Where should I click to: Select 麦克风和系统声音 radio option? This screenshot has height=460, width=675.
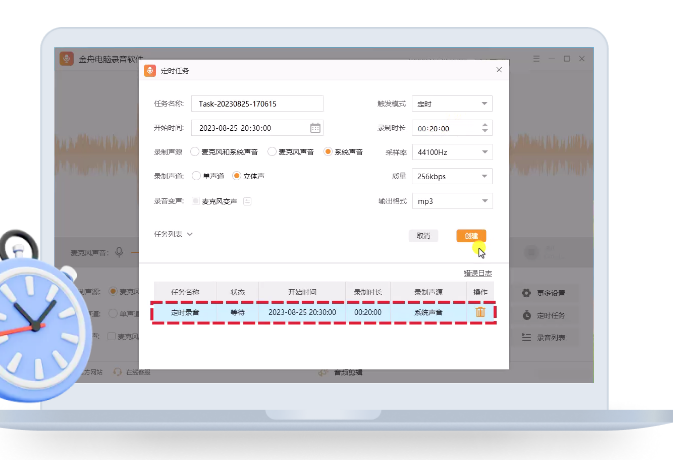point(196,152)
